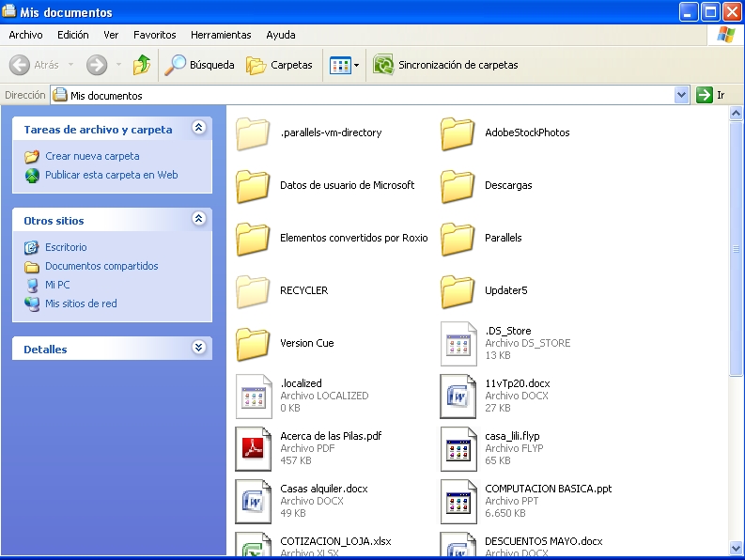The width and height of the screenshot is (745, 560).
Task: Select Acerca de las Pilas.pdf icon
Action: click(254, 449)
